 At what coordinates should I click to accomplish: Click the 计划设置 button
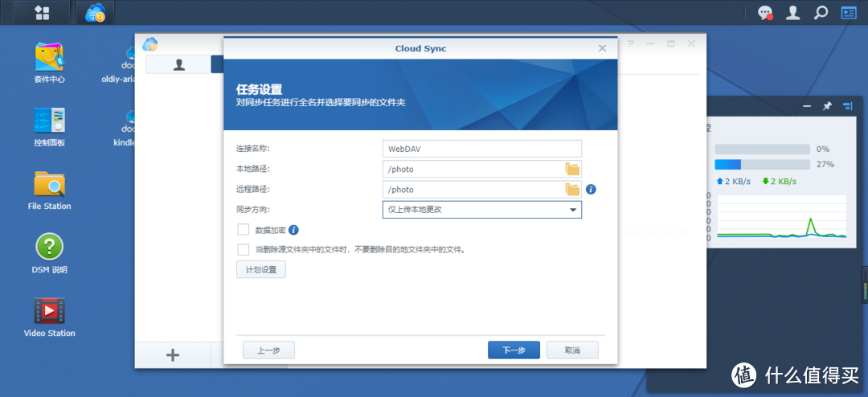(260, 270)
